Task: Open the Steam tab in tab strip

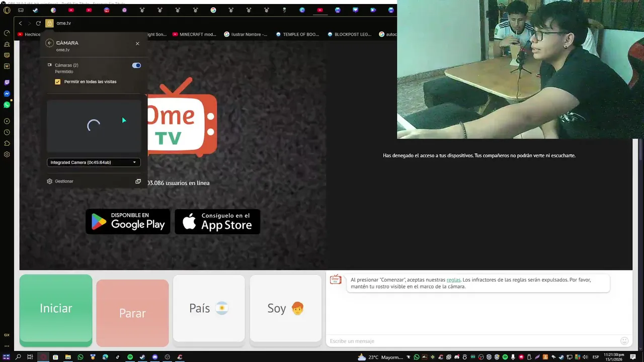Action: [35, 10]
